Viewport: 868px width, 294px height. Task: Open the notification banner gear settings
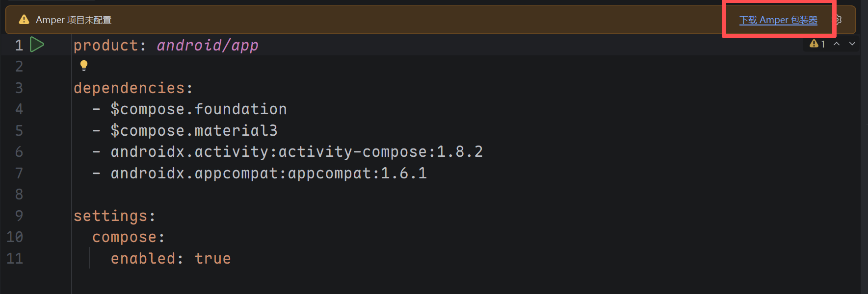pos(837,20)
